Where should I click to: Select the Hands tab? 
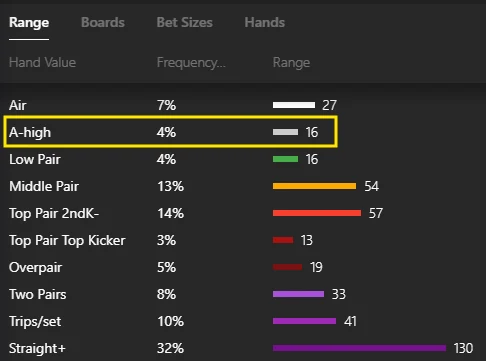(265, 22)
